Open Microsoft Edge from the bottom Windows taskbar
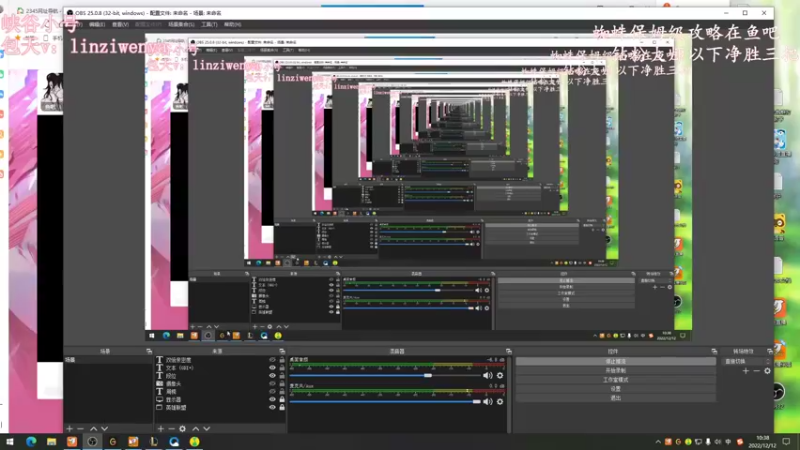The height and width of the screenshot is (450, 800). [x=31, y=442]
